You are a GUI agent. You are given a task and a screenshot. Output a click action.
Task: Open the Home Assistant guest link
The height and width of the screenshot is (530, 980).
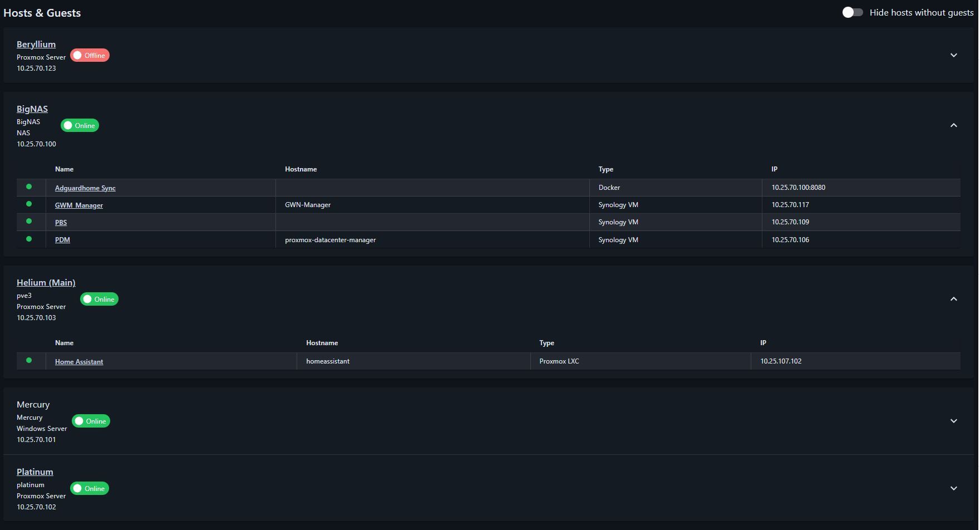click(x=79, y=362)
